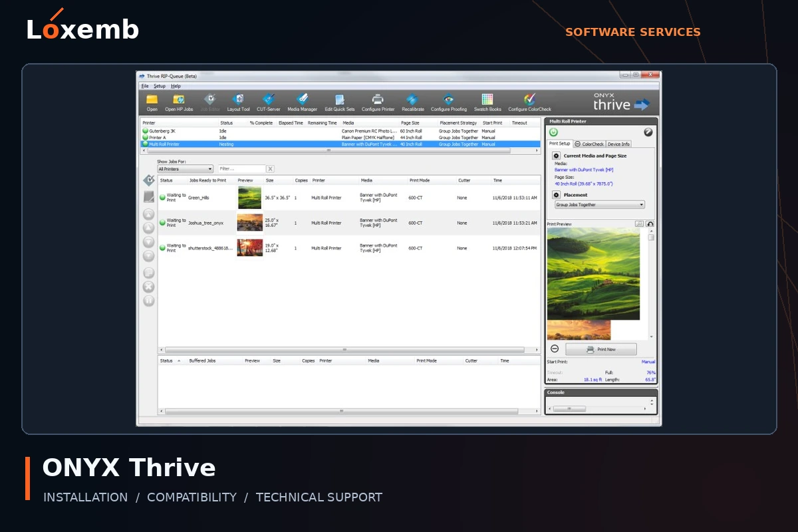Click the Open folder toolbar icon
798x532 pixels.
pyautogui.click(x=152, y=100)
